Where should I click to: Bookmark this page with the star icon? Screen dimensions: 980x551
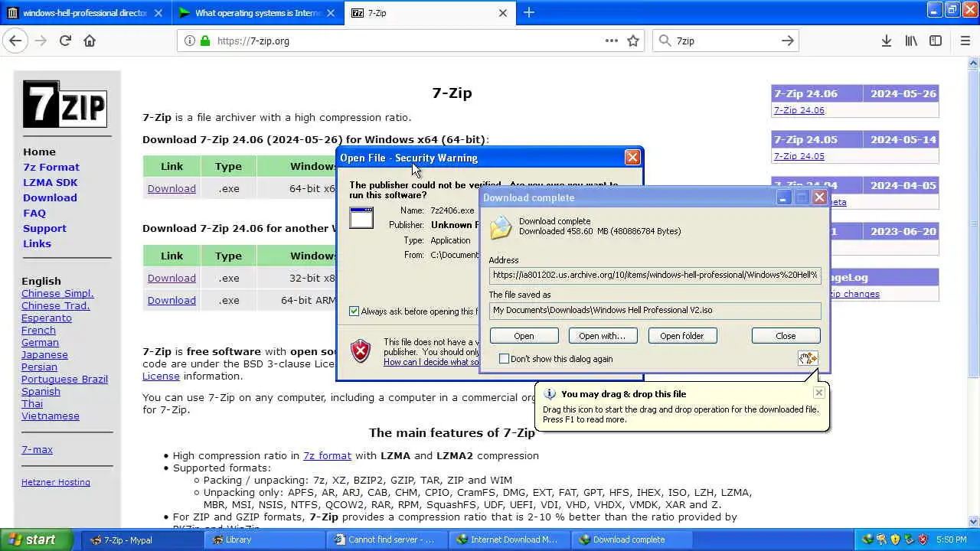(633, 41)
